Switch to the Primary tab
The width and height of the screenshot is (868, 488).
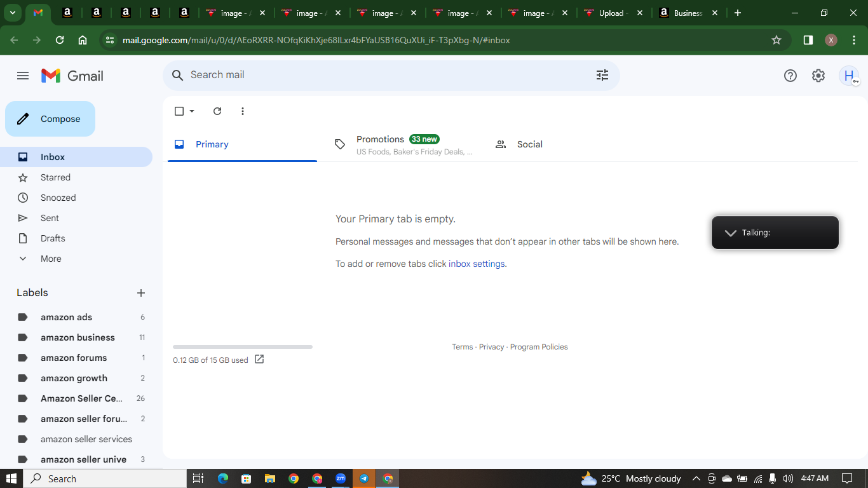242,144
